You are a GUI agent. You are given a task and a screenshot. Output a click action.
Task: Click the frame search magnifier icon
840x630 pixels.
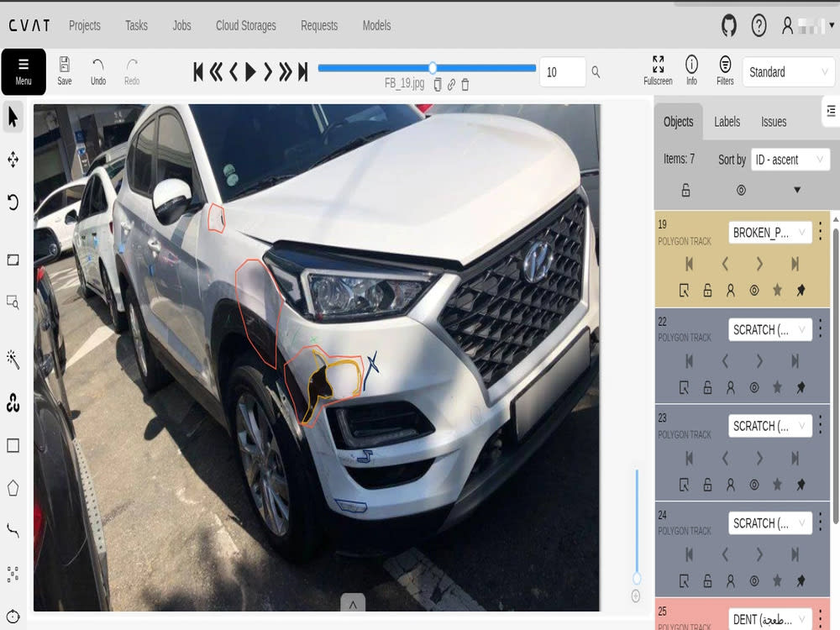pos(596,71)
